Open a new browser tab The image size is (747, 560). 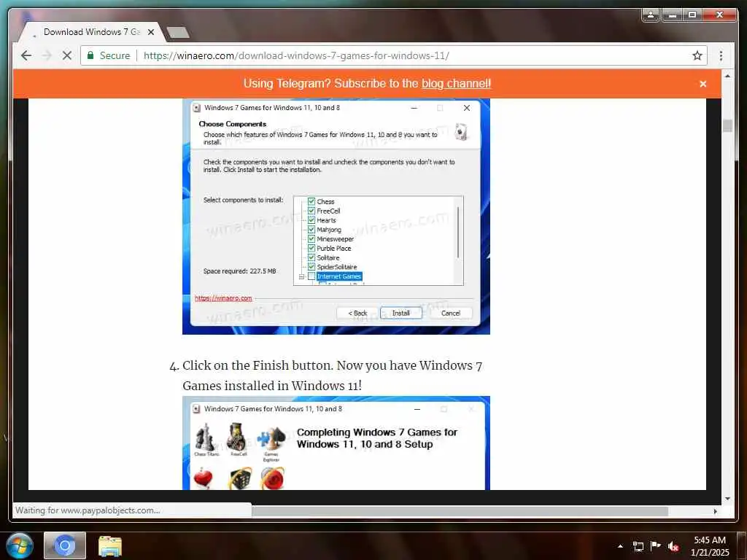coord(178,32)
